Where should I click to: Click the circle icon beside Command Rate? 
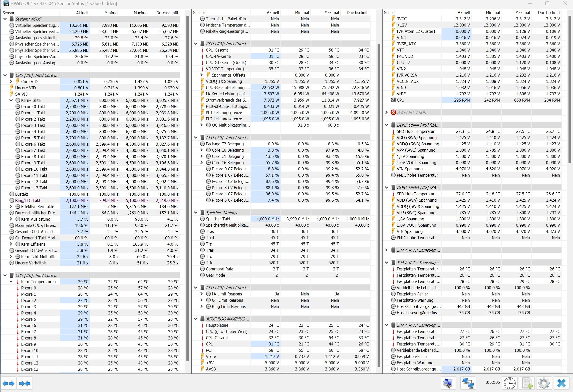click(x=202, y=269)
